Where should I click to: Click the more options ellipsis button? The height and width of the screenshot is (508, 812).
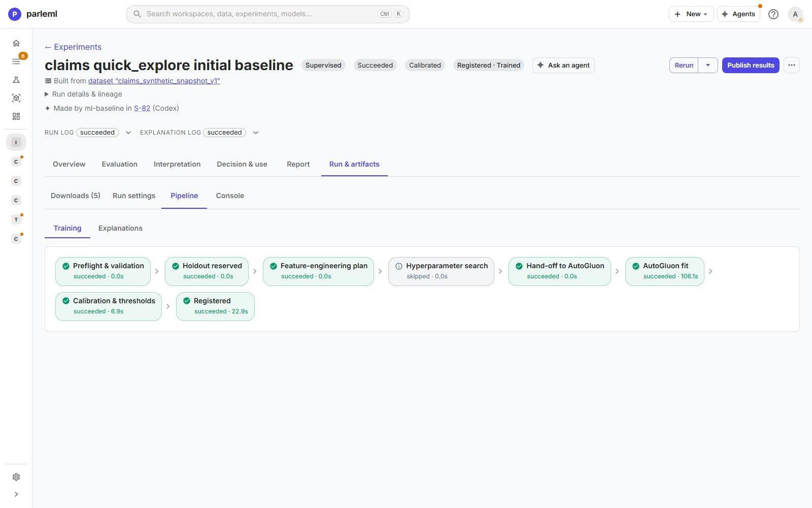[792, 65]
